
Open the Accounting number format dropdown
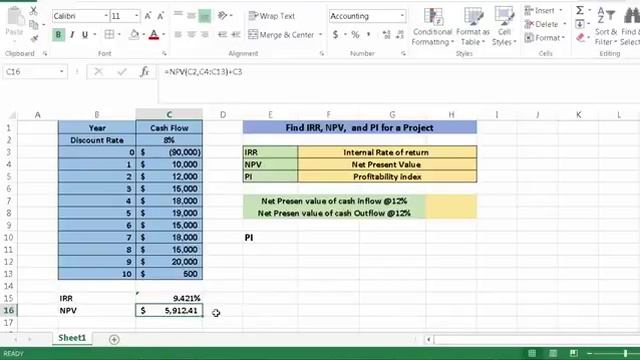coord(402,16)
